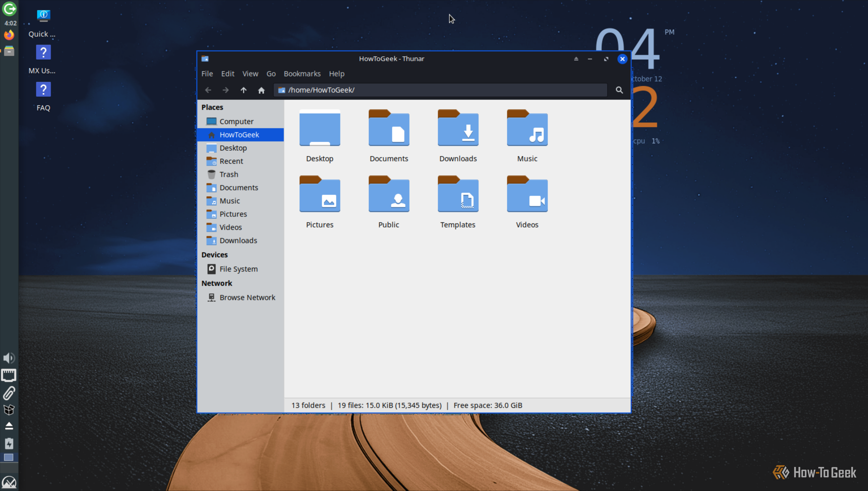
Task: Open the File menu
Action: pos(207,74)
